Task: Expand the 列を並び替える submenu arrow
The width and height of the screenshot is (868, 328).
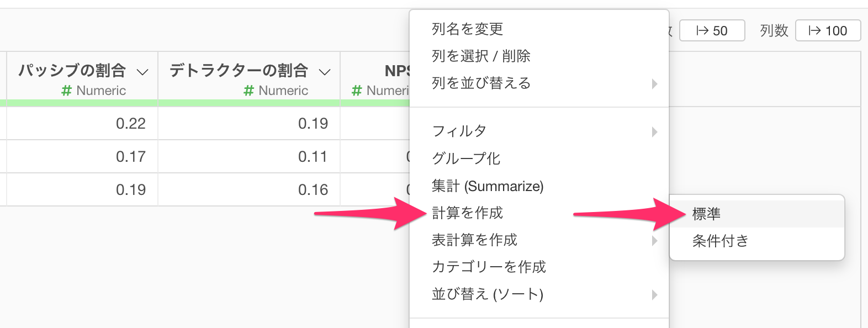Action: click(654, 83)
